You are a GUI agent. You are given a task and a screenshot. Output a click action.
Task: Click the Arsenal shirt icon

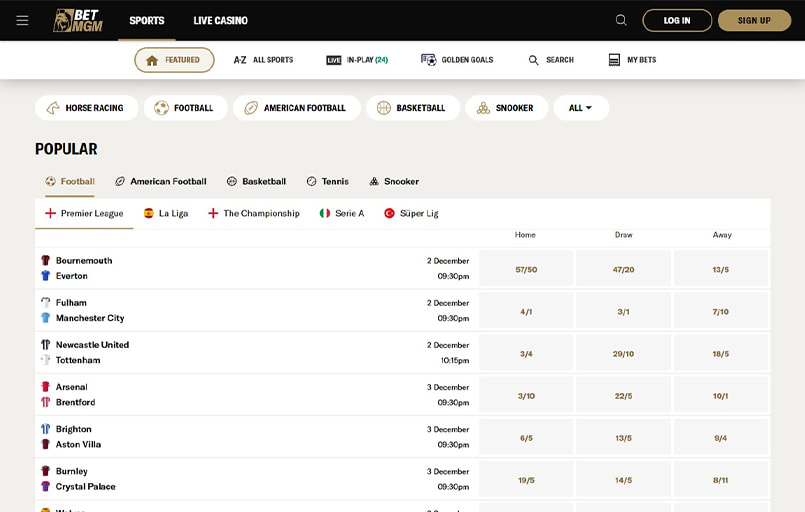pos(46,387)
